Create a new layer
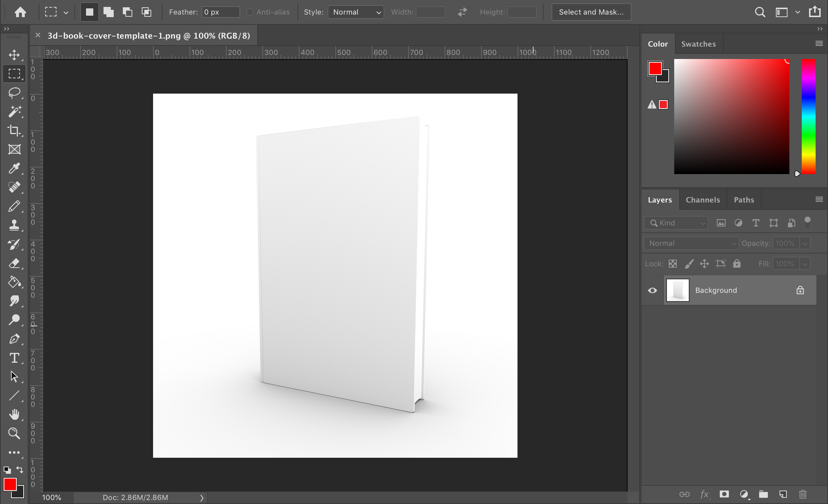This screenshot has width=828, height=504. [x=783, y=494]
